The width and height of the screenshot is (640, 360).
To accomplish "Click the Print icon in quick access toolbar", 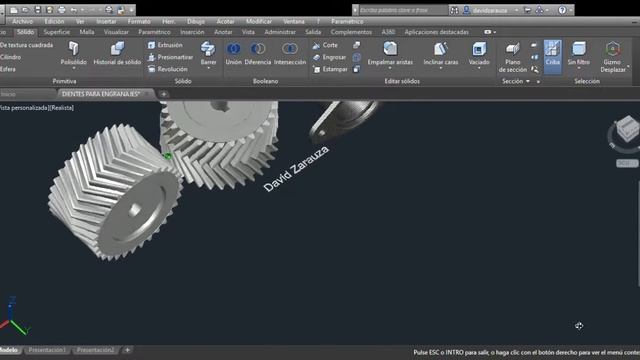I will point(62,10).
